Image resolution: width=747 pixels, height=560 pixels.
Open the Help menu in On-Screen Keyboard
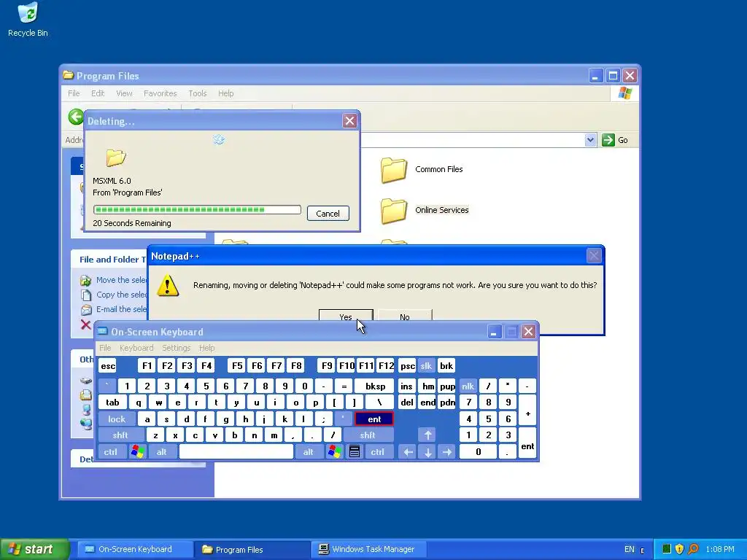(206, 348)
